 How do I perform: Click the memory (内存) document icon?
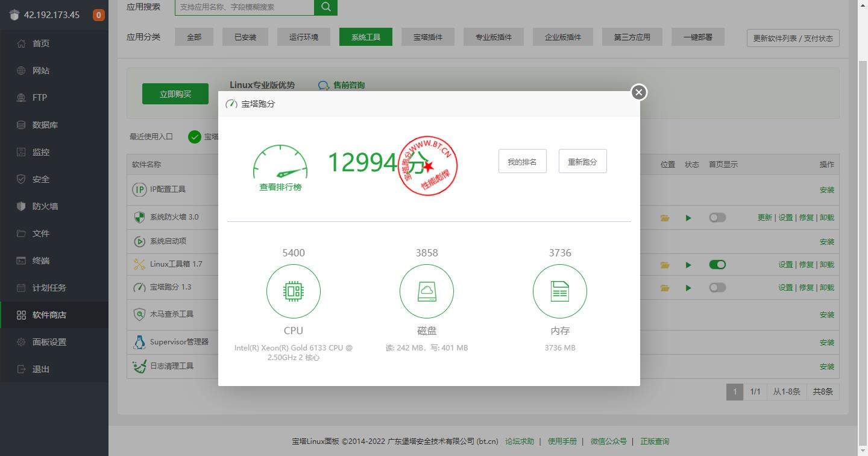(560, 291)
